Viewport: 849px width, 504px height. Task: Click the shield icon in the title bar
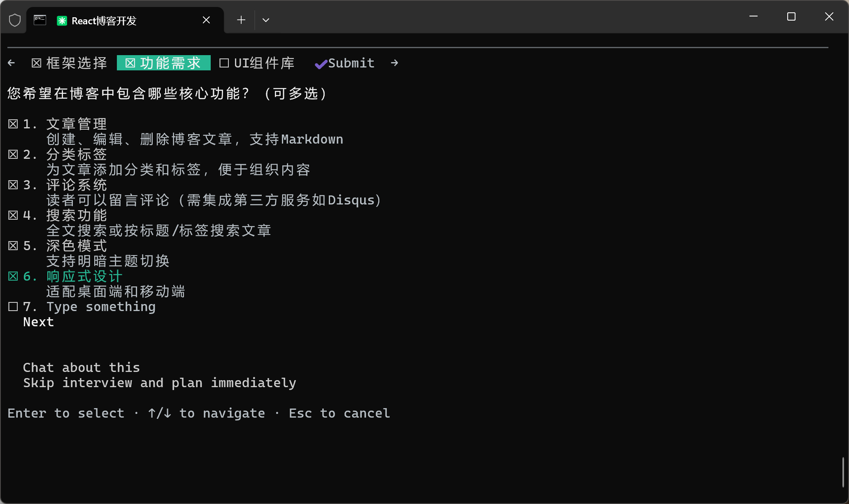click(x=15, y=20)
